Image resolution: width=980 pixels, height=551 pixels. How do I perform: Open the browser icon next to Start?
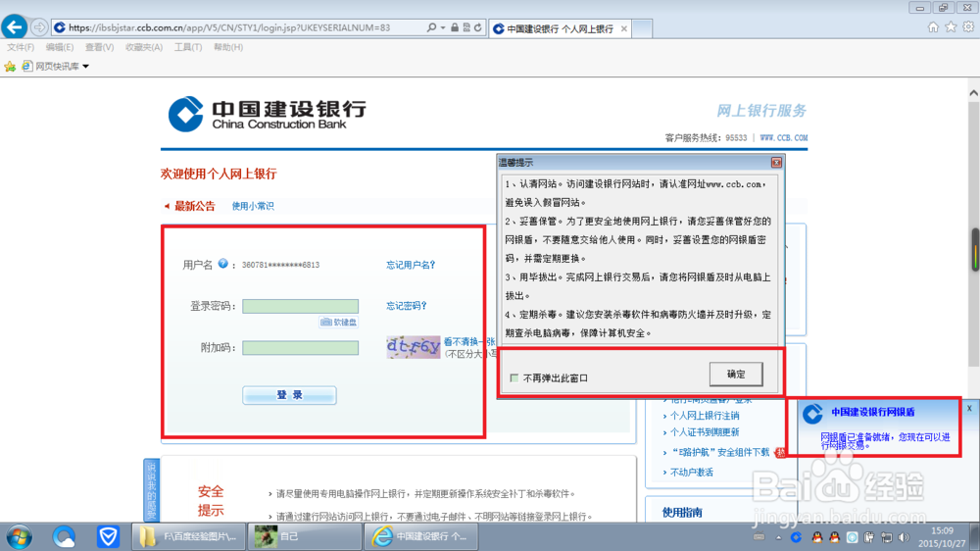coord(64,537)
